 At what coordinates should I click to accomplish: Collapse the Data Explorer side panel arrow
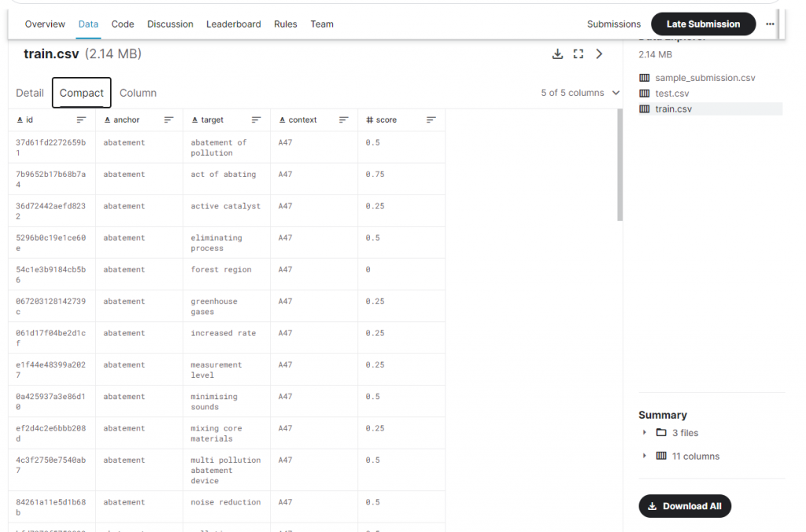(599, 54)
